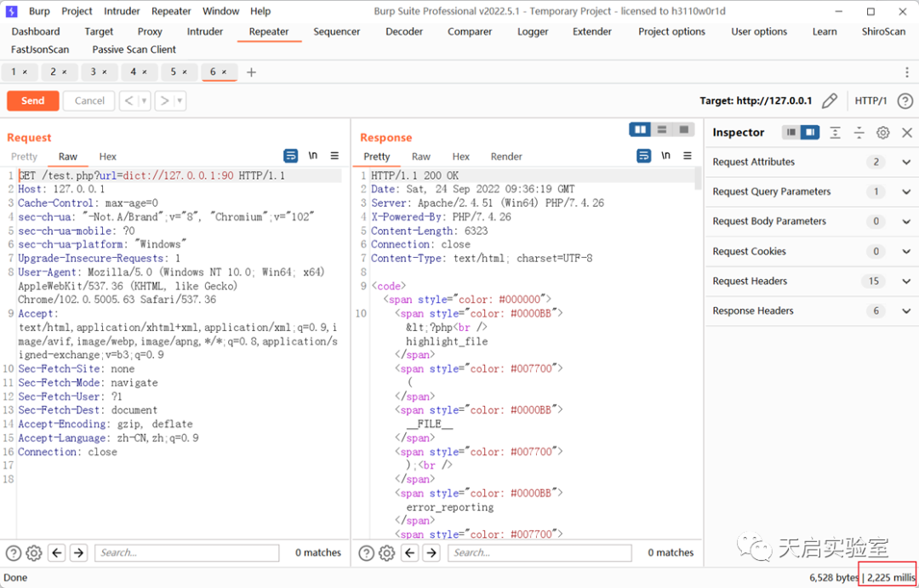
Task: Open help via top-right question mark icon
Action: (x=905, y=100)
